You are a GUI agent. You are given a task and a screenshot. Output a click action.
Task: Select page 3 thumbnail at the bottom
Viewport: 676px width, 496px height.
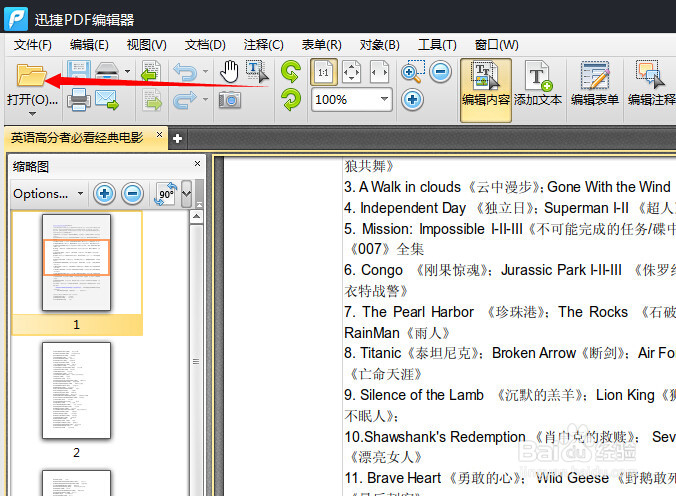point(77,483)
